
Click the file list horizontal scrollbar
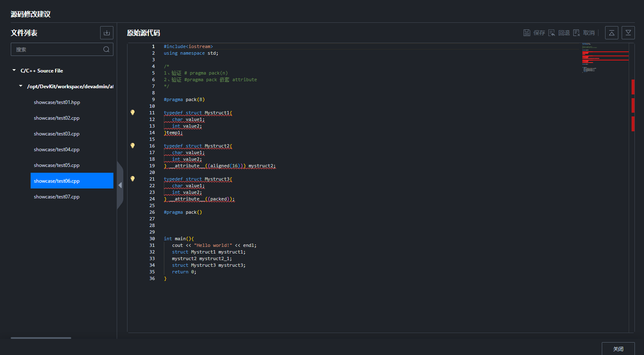(41, 338)
